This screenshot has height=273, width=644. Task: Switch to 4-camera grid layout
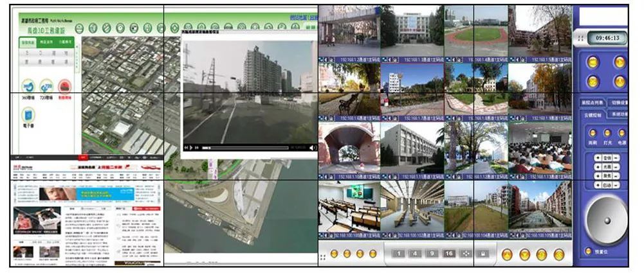click(x=415, y=253)
